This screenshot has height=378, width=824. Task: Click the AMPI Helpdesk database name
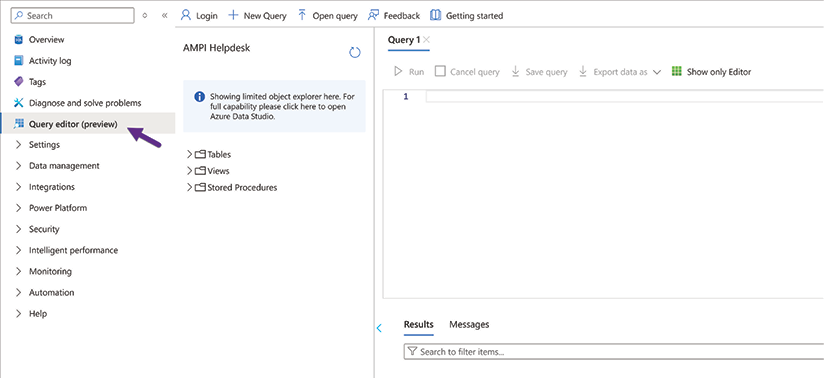pos(217,48)
